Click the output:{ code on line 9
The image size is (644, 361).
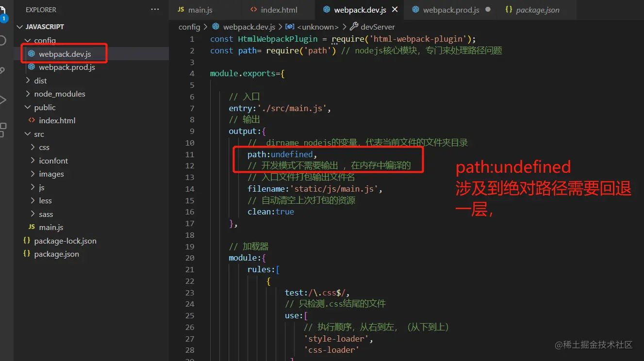tap(248, 131)
